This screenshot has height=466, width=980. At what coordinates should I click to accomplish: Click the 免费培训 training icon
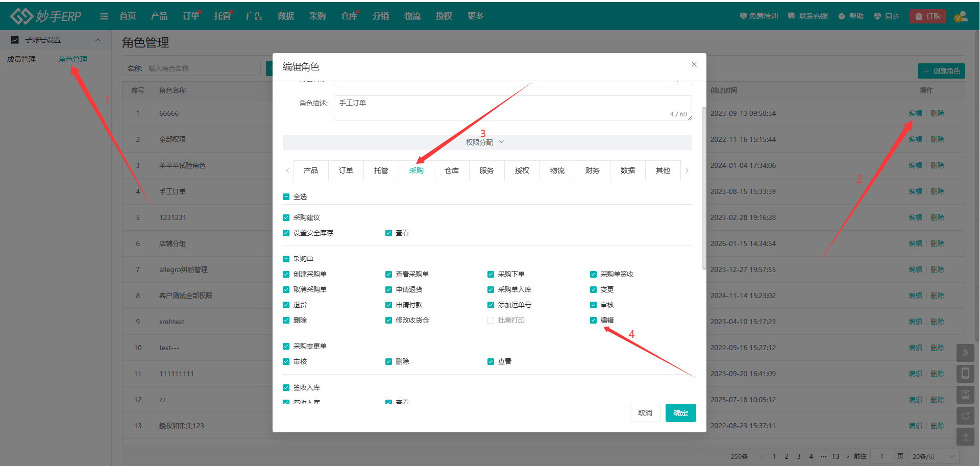tap(743, 16)
